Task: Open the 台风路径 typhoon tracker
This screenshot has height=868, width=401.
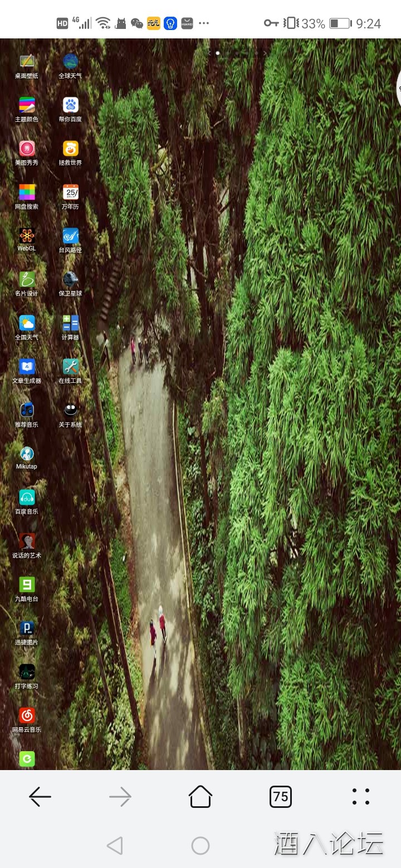Action: click(70, 236)
